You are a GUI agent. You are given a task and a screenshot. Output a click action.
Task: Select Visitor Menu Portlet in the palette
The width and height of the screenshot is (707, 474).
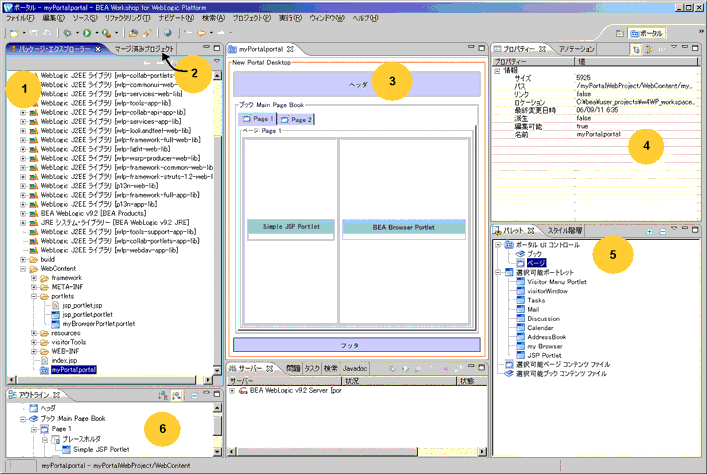point(557,282)
